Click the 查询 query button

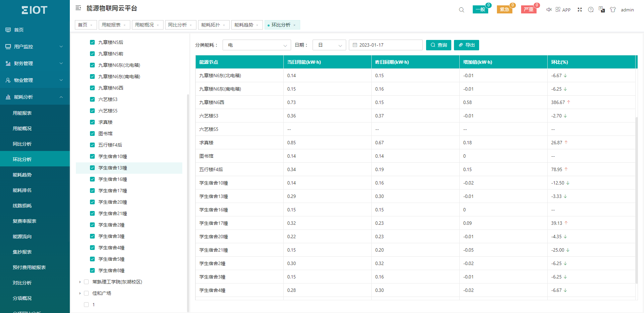click(439, 45)
